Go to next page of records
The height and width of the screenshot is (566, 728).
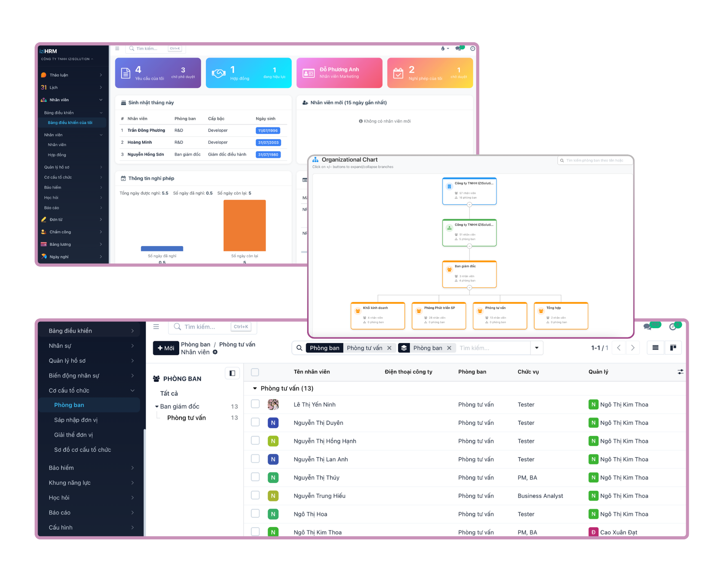click(x=633, y=348)
